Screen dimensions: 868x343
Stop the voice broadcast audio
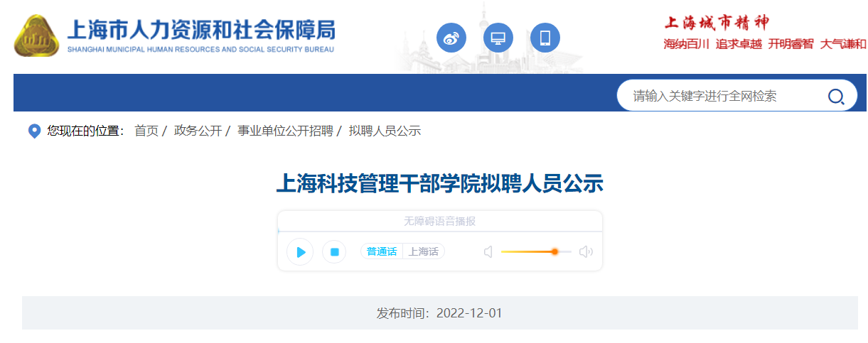[334, 251]
